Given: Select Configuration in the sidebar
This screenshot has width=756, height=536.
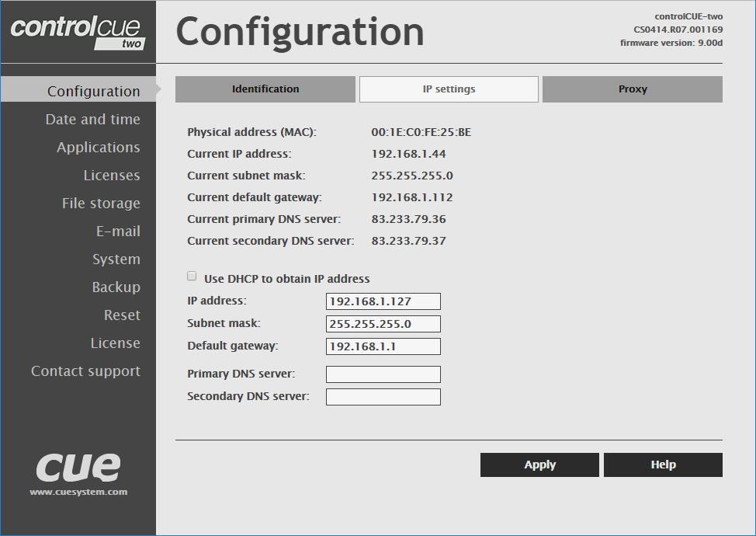Looking at the screenshot, I should point(78,91).
